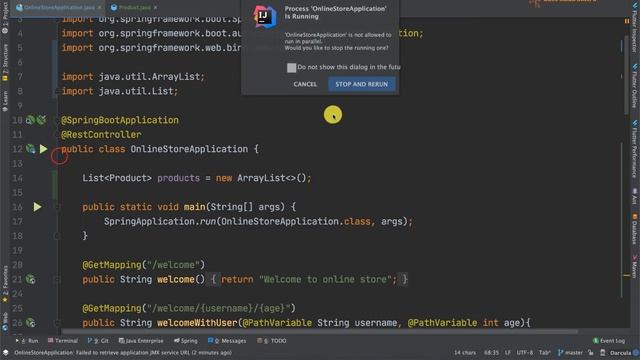Open Flutter Outline side panel

click(x=635, y=86)
